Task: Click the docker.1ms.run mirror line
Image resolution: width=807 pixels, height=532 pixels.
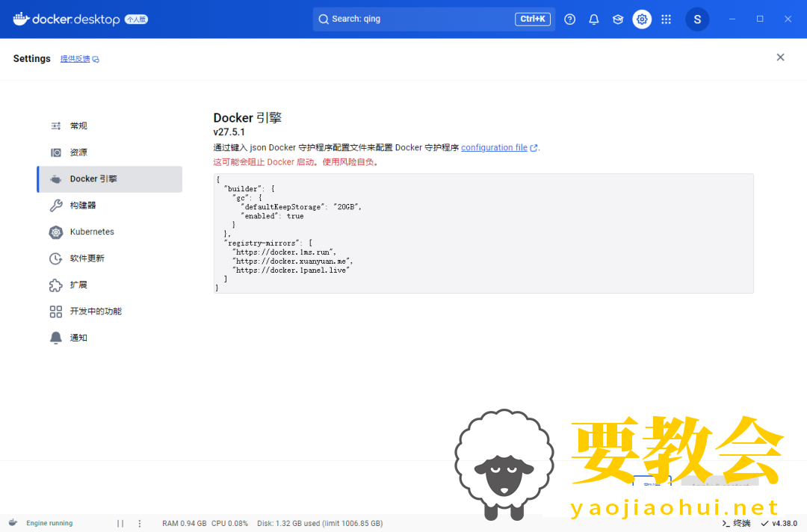Action: click(x=285, y=252)
